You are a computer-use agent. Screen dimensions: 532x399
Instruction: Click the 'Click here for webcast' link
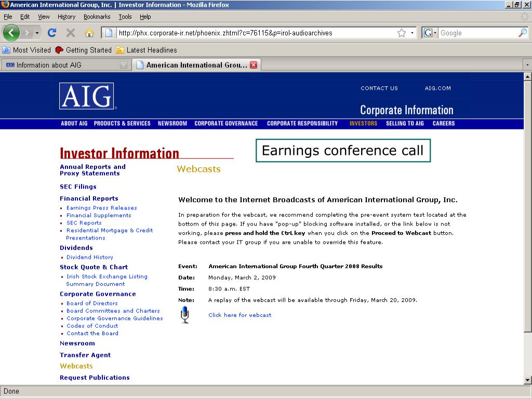click(240, 315)
